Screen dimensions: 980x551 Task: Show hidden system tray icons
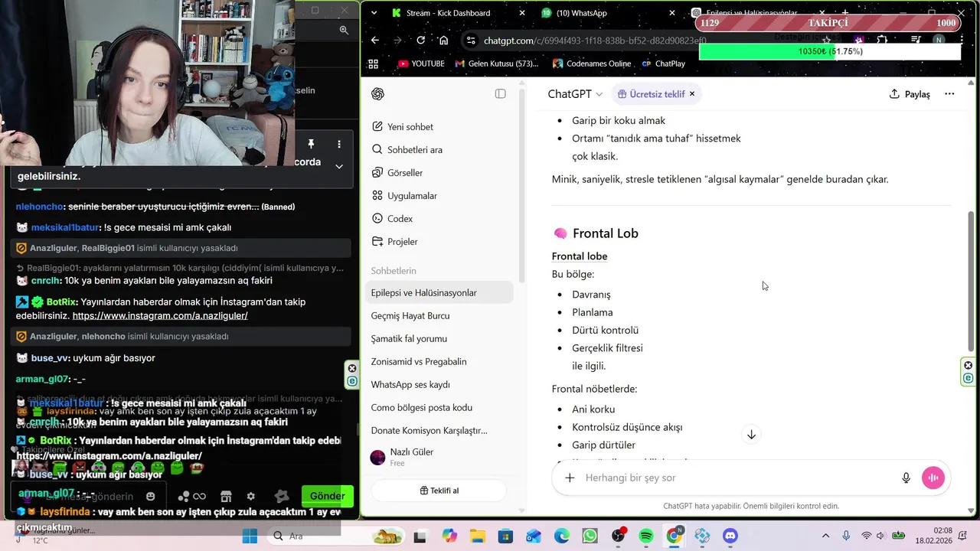tap(825, 536)
